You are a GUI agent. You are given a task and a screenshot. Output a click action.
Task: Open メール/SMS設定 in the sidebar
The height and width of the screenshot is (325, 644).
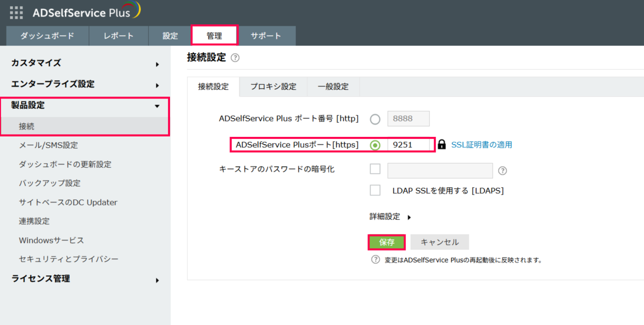pos(48,145)
